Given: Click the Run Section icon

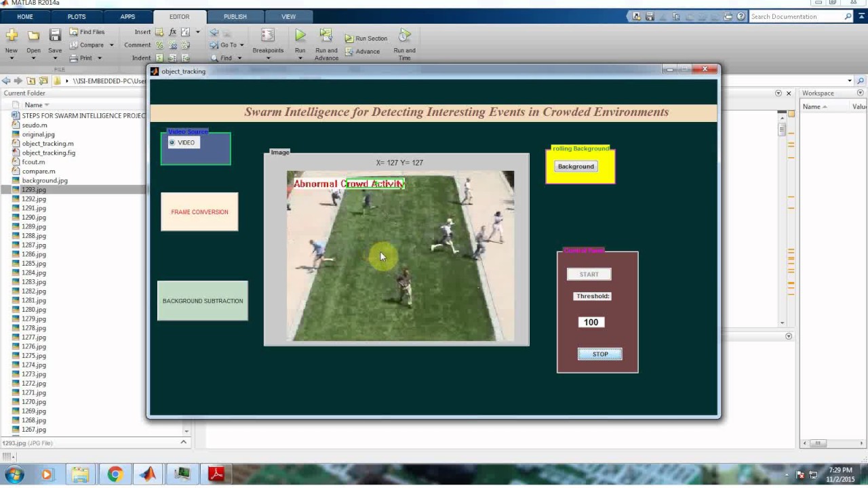Looking at the screenshot, I should [x=349, y=39].
